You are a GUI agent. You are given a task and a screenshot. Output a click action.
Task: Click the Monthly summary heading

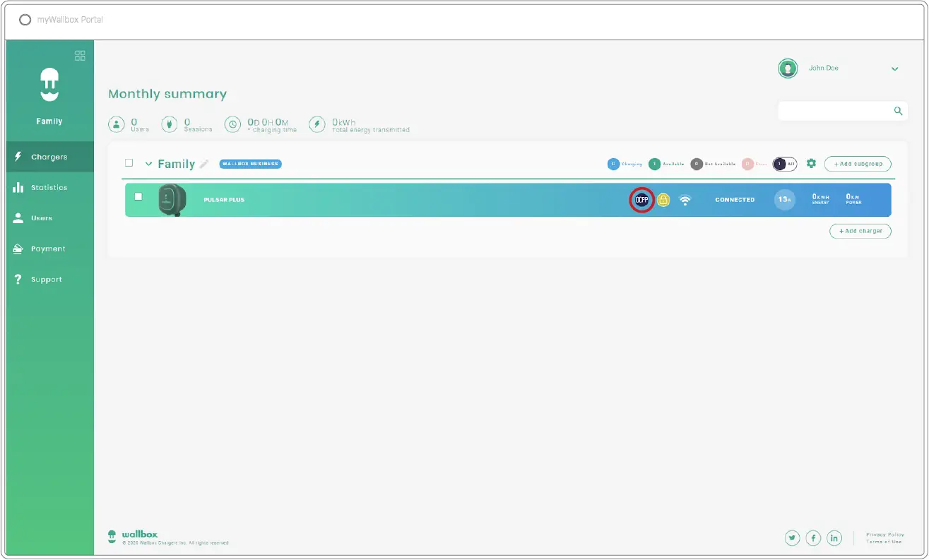[x=167, y=94]
